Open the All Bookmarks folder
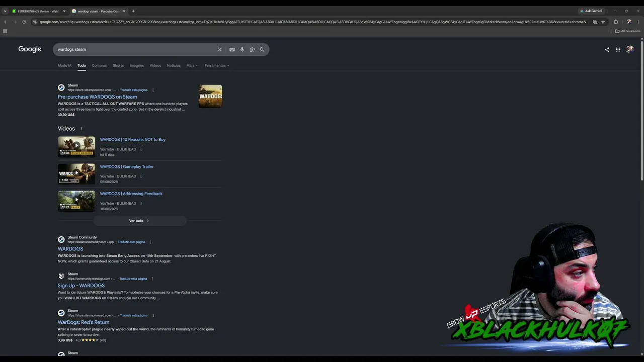The image size is (644, 362). (628, 31)
